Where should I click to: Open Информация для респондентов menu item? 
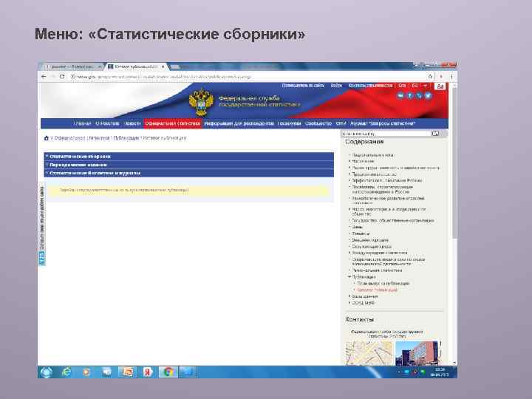pos(239,123)
